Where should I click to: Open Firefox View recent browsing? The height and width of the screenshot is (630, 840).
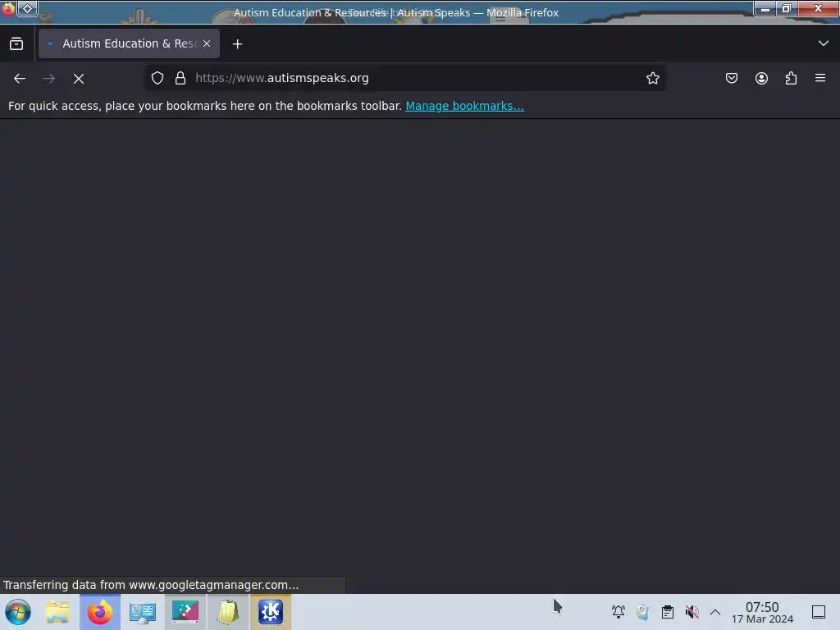[16, 43]
